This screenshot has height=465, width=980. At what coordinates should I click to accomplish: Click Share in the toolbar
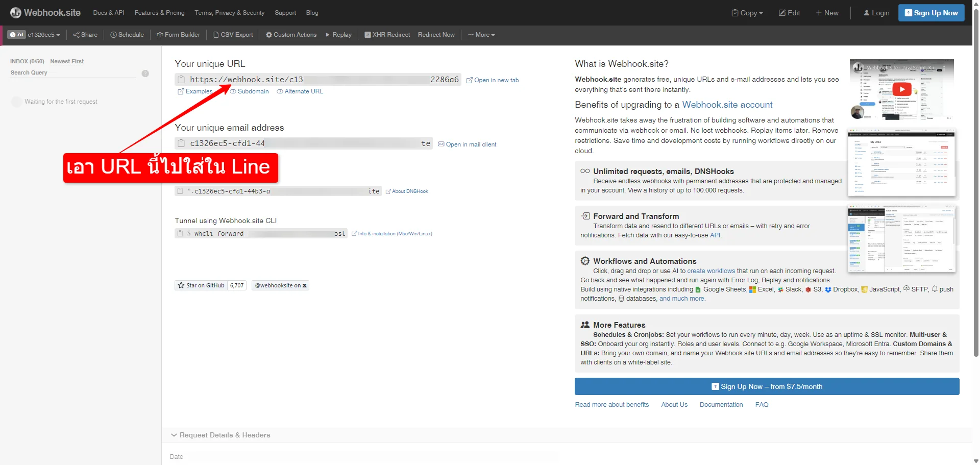[85, 35]
